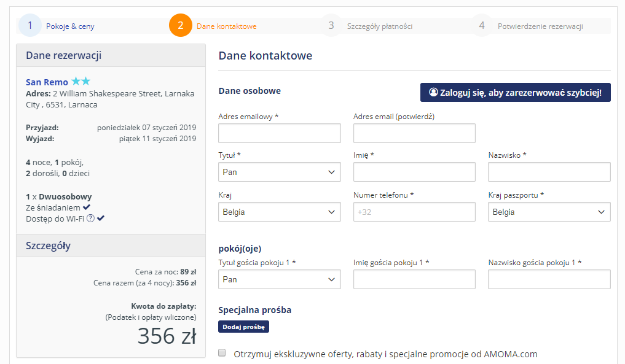Open the Kraj paszportu dropdown
The height and width of the screenshot is (364, 625).
tap(549, 212)
